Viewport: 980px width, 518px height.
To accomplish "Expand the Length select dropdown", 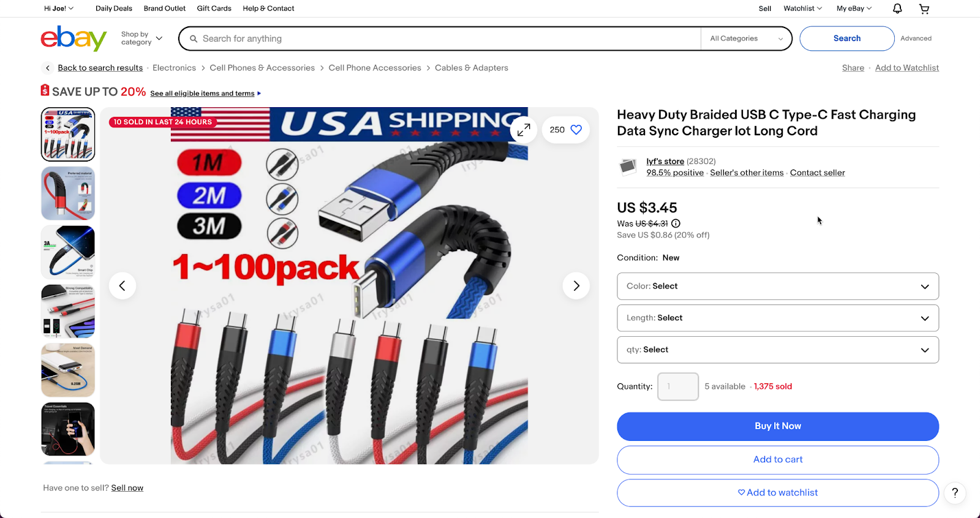I will tap(778, 318).
